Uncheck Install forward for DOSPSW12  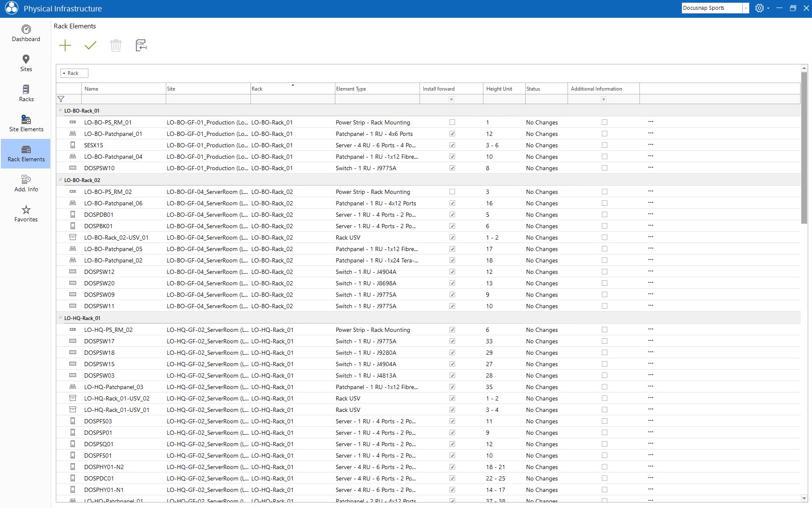[452, 272]
